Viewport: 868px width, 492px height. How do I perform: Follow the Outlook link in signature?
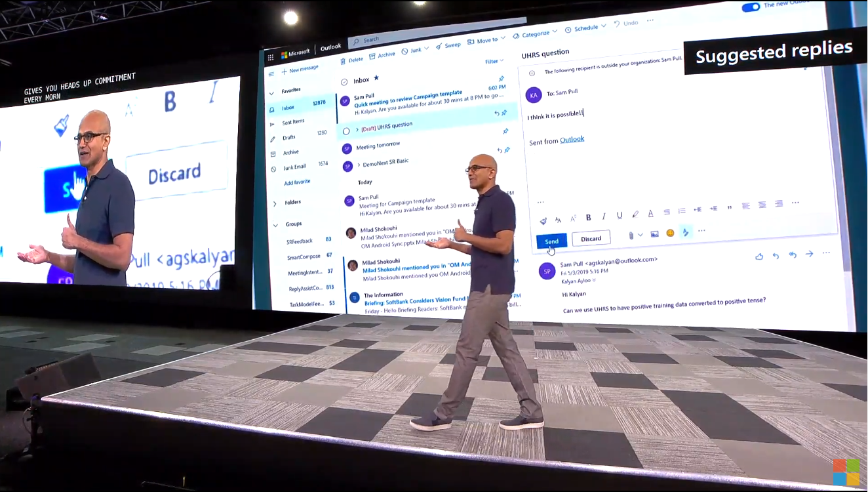coord(572,139)
